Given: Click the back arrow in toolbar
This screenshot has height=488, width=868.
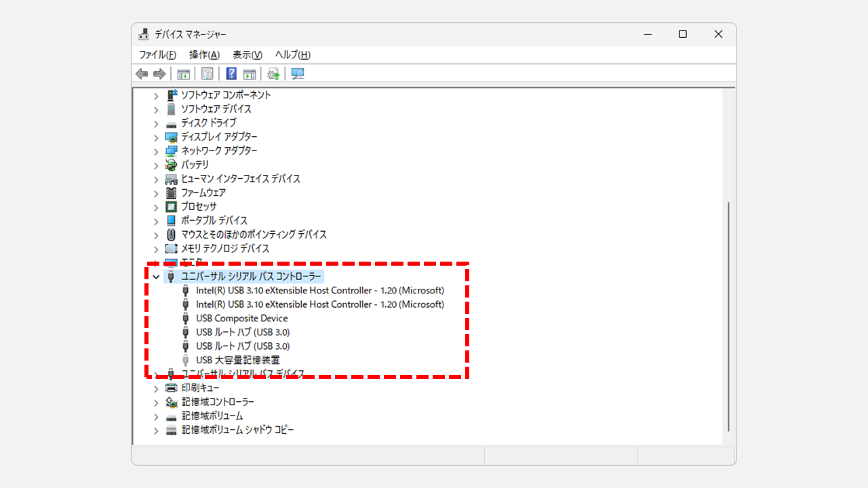Looking at the screenshot, I should click(x=142, y=74).
